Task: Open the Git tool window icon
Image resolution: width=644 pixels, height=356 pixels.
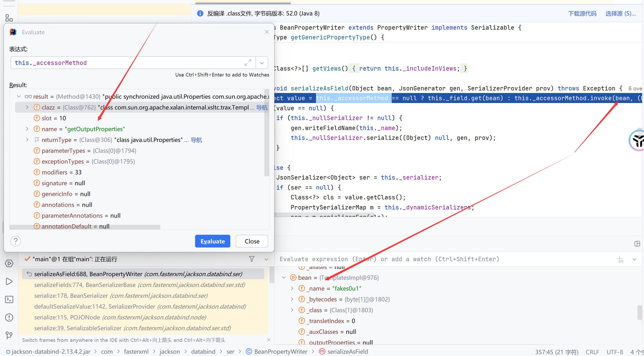Action: [9, 335]
